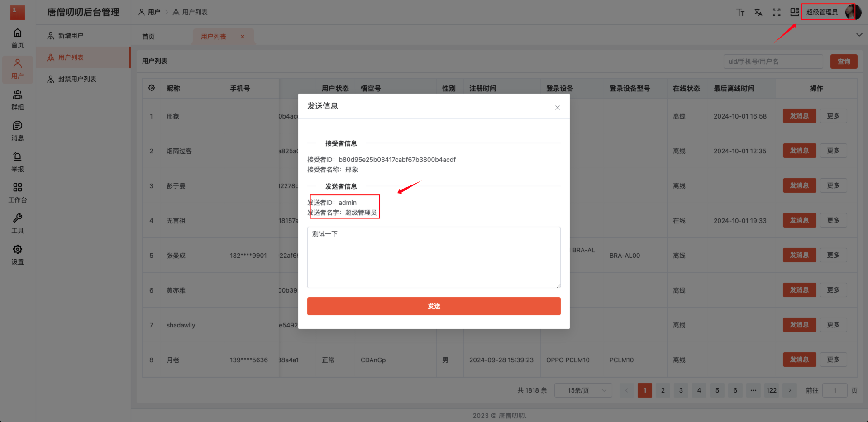Viewport: 868px width, 422px height.
Task: Open 更多 dropdown for user 月老
Action: coord(833,360)
